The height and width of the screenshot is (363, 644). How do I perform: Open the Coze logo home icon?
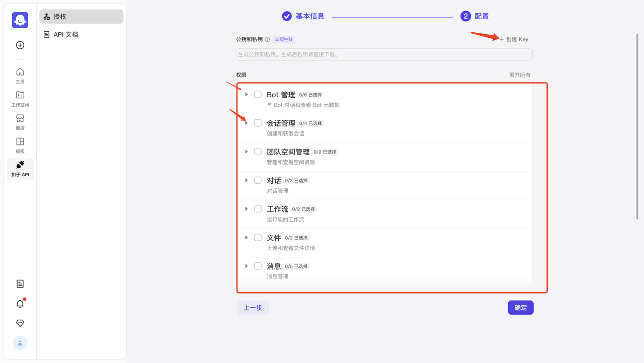tap(20, 20)
